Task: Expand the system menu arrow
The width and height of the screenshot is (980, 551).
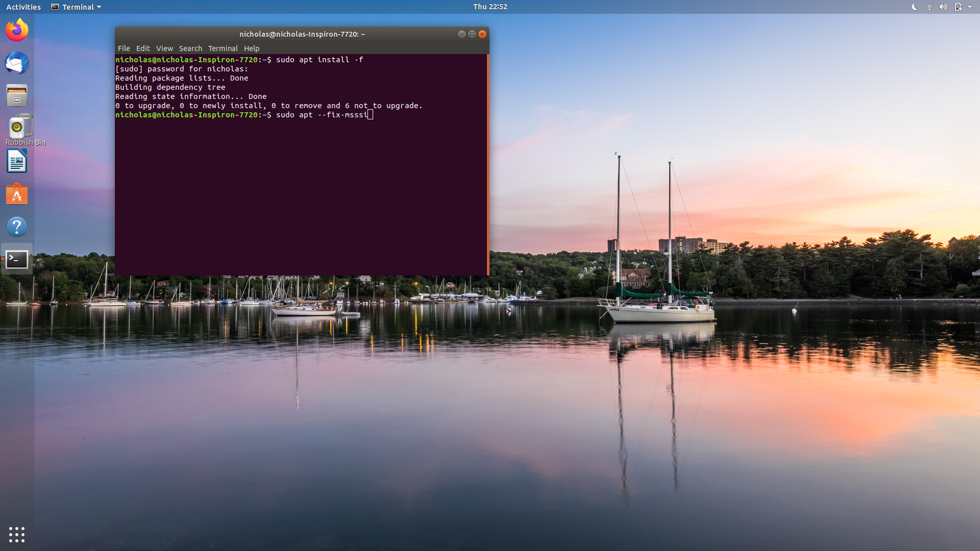Action: point(970,7)
